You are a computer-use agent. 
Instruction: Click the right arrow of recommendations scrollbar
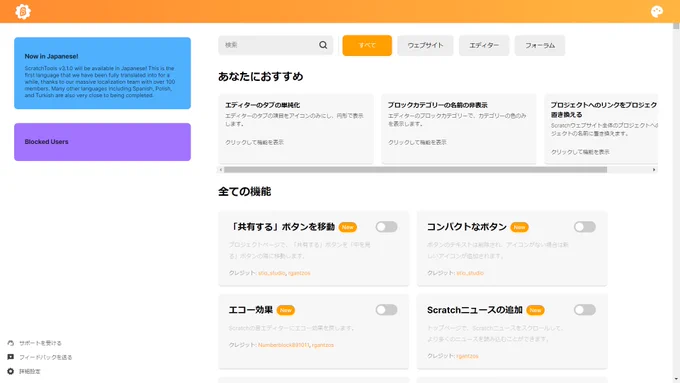point(654,170)
